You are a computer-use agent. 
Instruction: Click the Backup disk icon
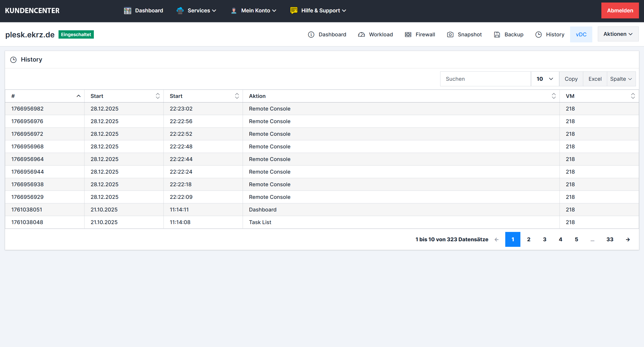497,35
